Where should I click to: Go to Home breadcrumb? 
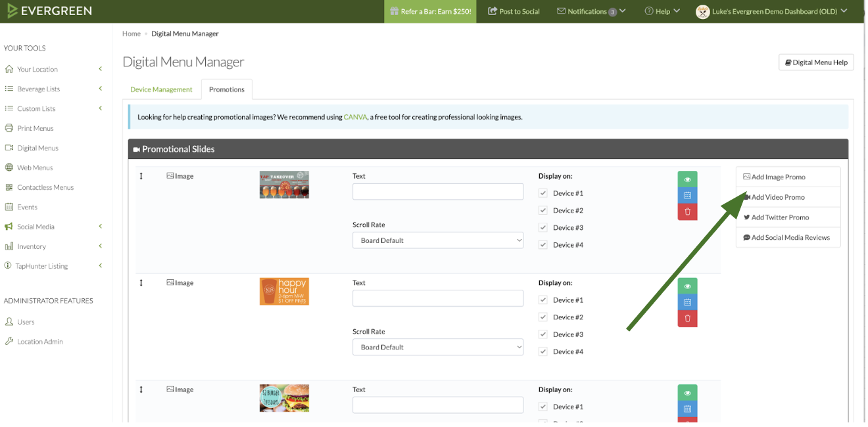point(132,34)
